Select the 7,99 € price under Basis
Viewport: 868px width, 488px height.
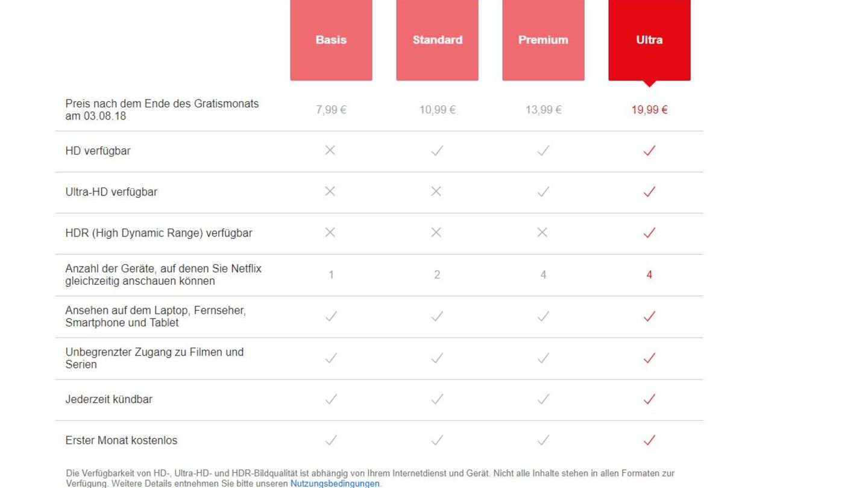[x=330, y=109]
